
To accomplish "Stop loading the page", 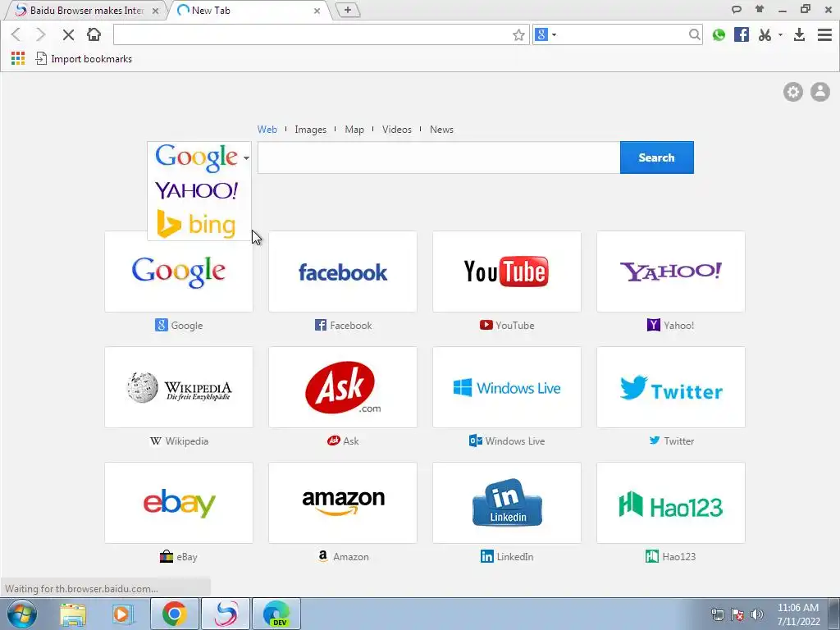I will (x=68, y=34).
